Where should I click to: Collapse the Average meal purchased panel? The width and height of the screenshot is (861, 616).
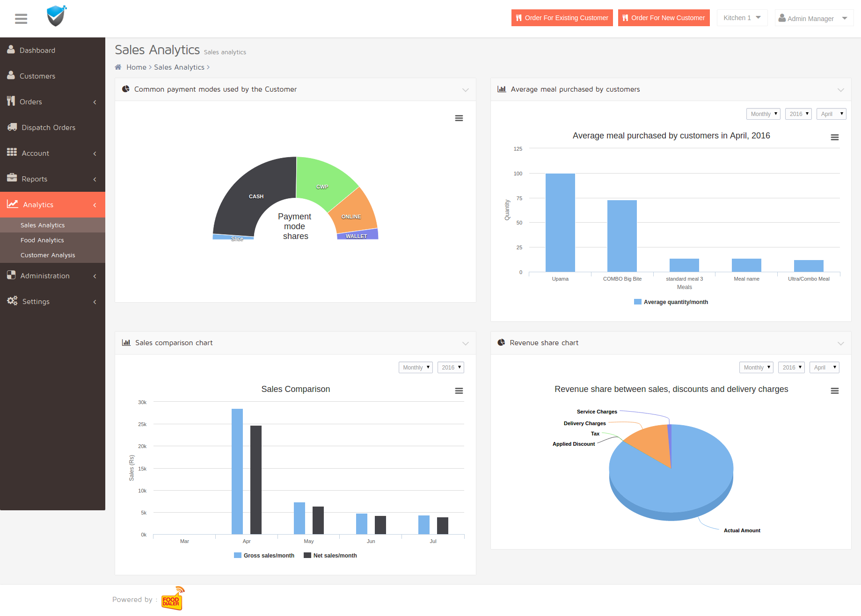tap(841, 90)
